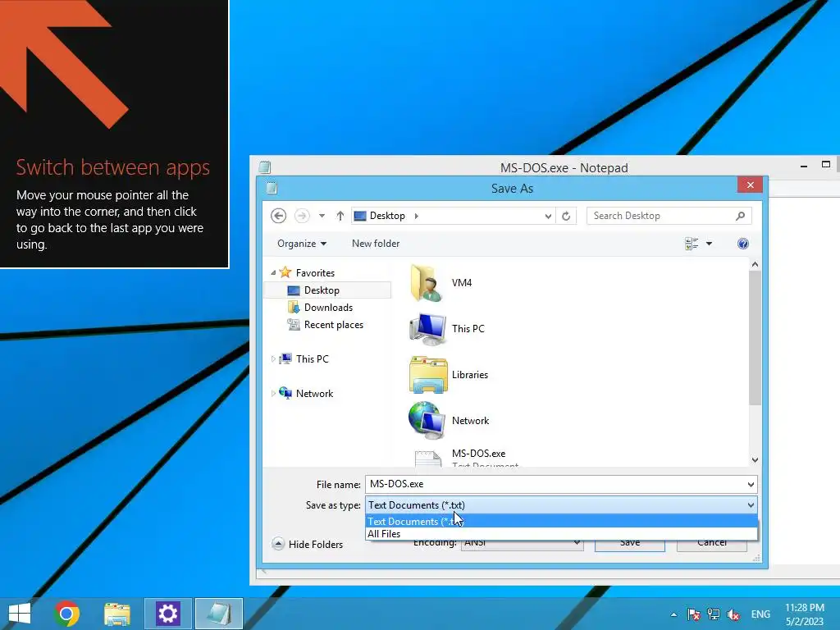Click the Action Center flag icon
The width and height of the screenshot is (840, 630).
[694, 614]
